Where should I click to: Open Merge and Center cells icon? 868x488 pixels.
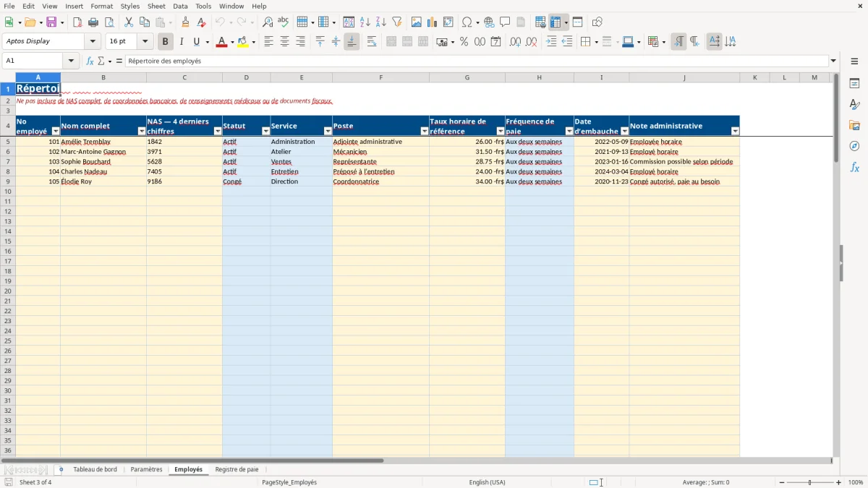click(x=391, y=42)
